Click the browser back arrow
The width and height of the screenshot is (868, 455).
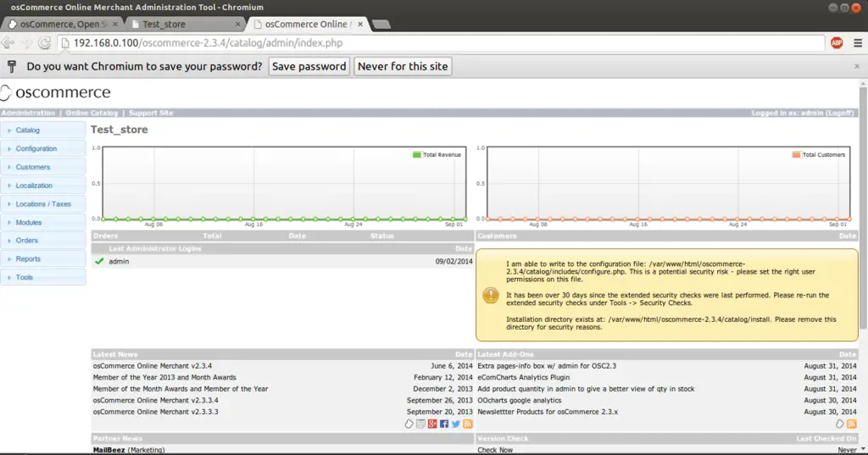point(8,42)
